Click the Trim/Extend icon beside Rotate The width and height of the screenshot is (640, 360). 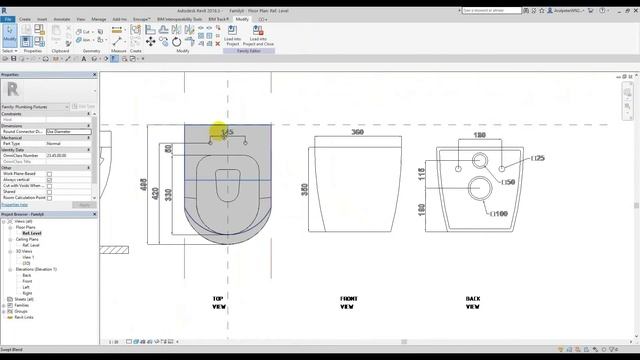click(189, 41)
